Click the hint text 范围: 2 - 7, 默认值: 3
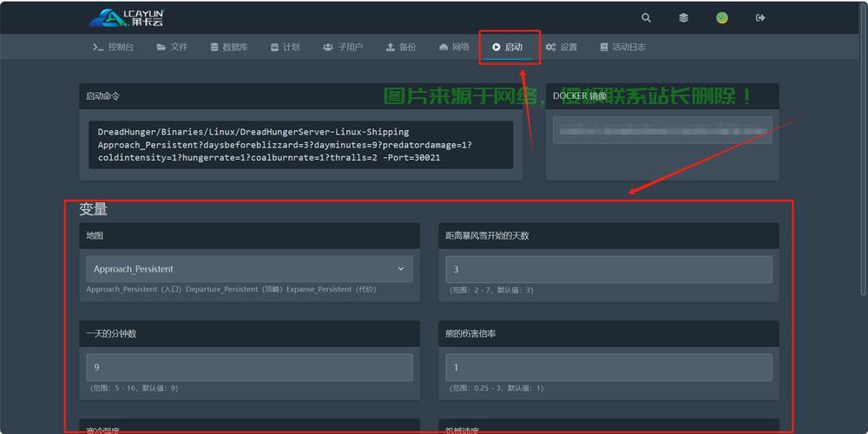 [491, 290]
